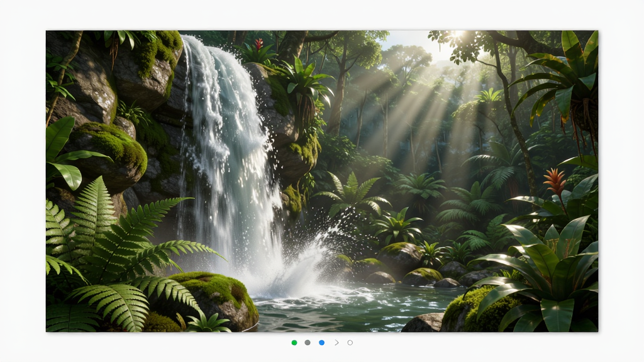Click the hollow circle indicator
This screenshot has width=644, height=362.
[x=350, y=343]
